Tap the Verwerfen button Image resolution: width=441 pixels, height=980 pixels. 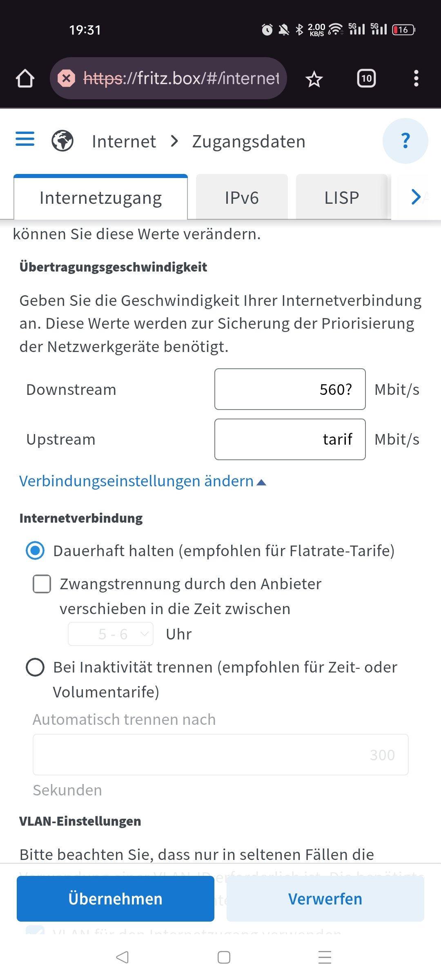pos(325,899)
